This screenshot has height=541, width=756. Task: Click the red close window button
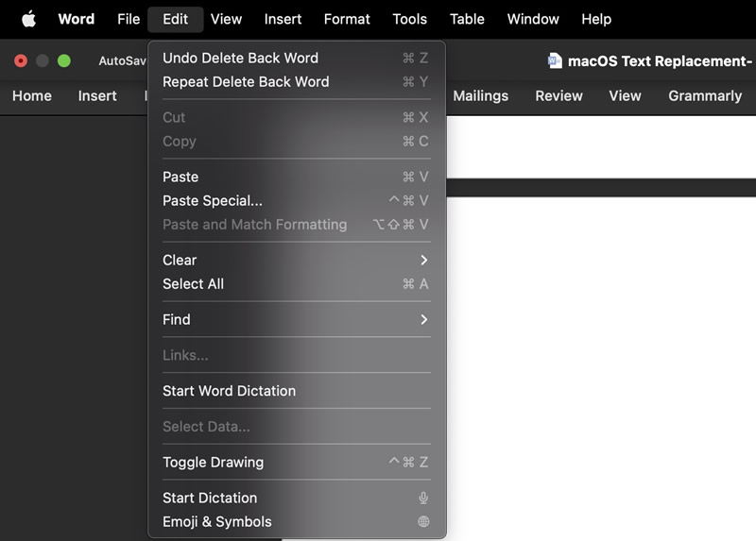click(x=21, y=60)
